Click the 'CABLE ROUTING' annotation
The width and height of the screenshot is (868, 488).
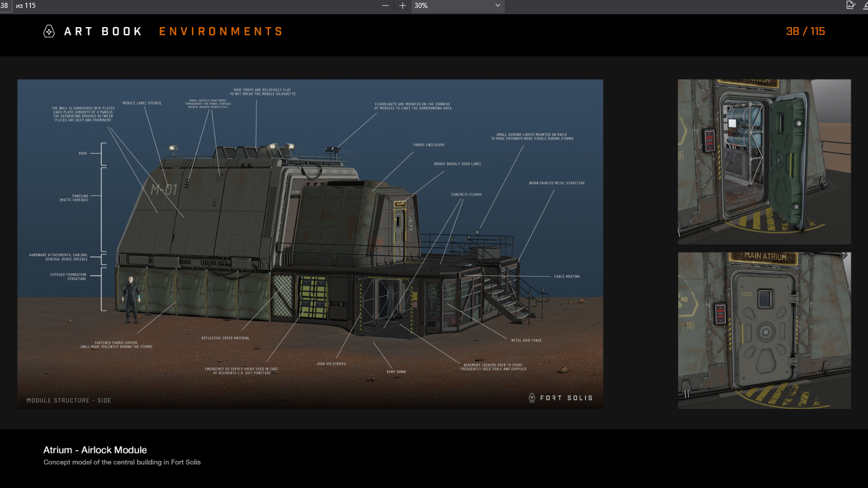click(x=567, y=276)
